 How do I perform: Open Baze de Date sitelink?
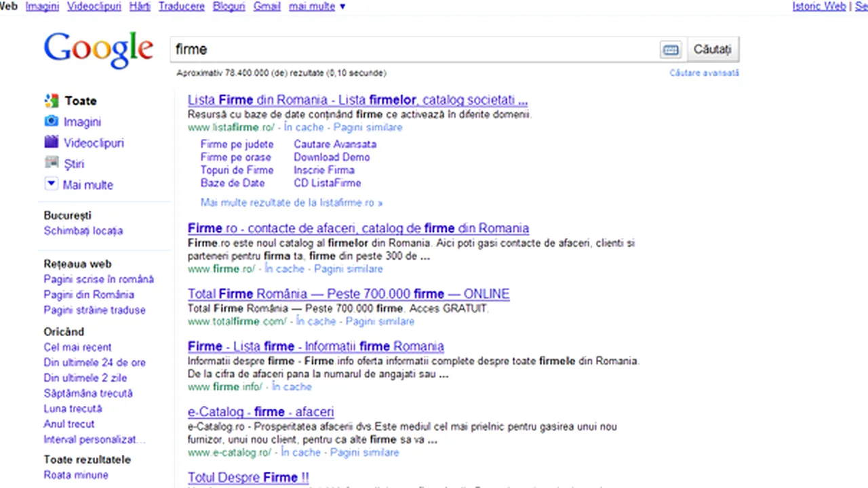click(233, 183)
